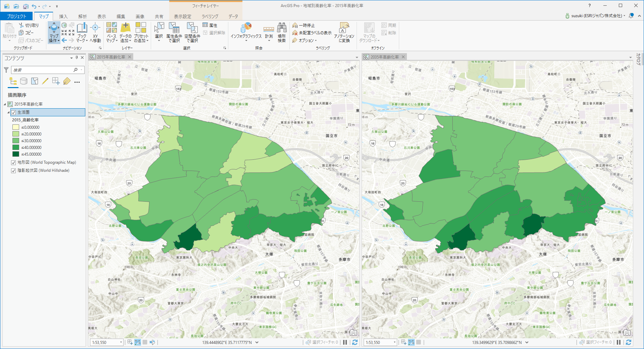
Task: Open the signed-in user suzuki account dropdown
Action: pyautogui.click(x=596, y=16)
